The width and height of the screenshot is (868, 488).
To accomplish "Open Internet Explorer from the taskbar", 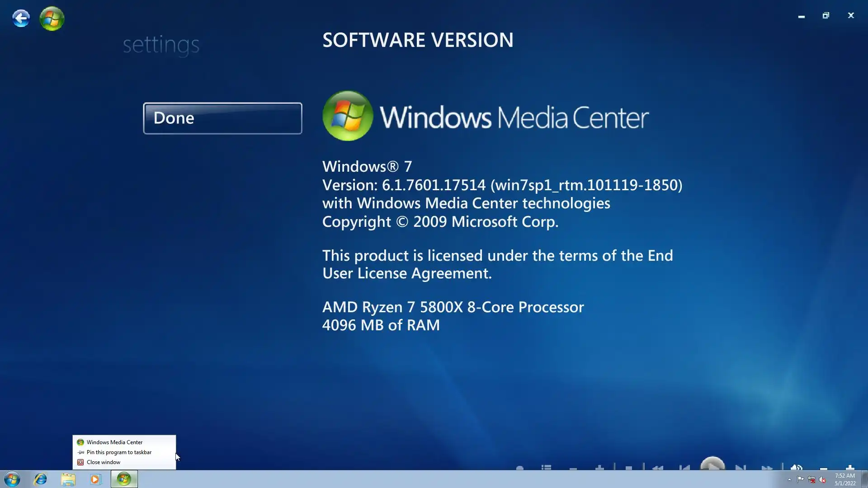I will [x=41, y=479].
